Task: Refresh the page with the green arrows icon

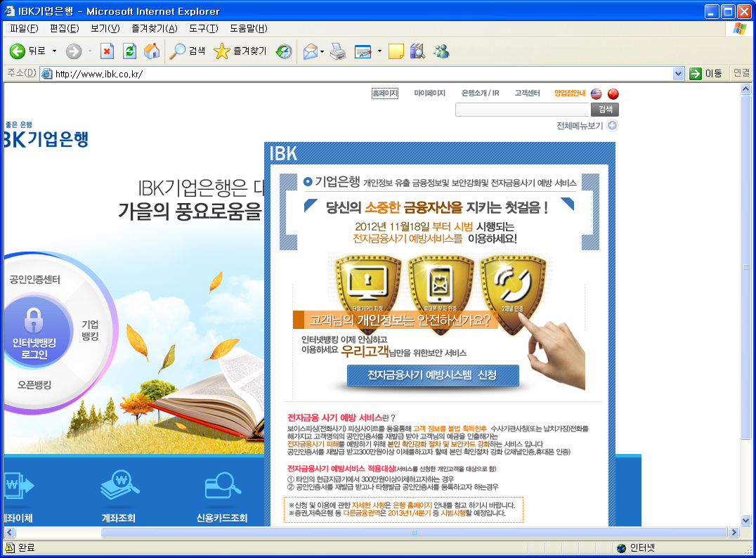Action: coord(130,51)
